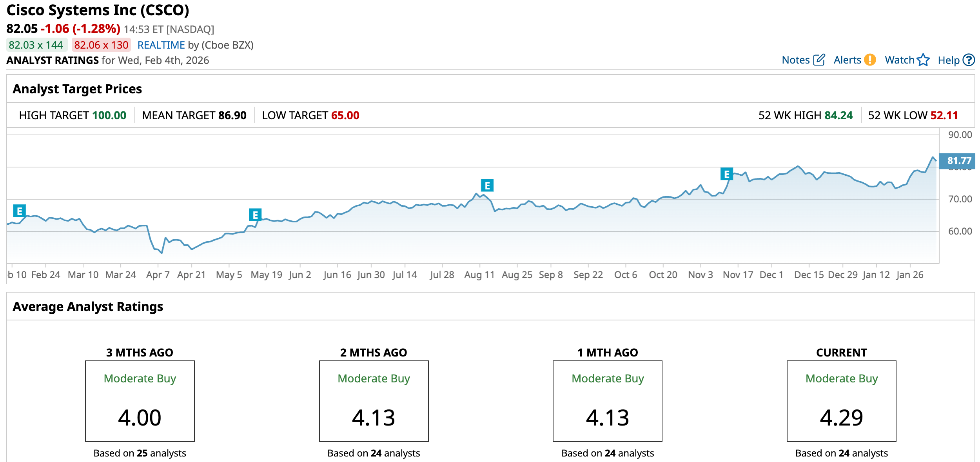Click the Help text link

(x=948, y=60)
